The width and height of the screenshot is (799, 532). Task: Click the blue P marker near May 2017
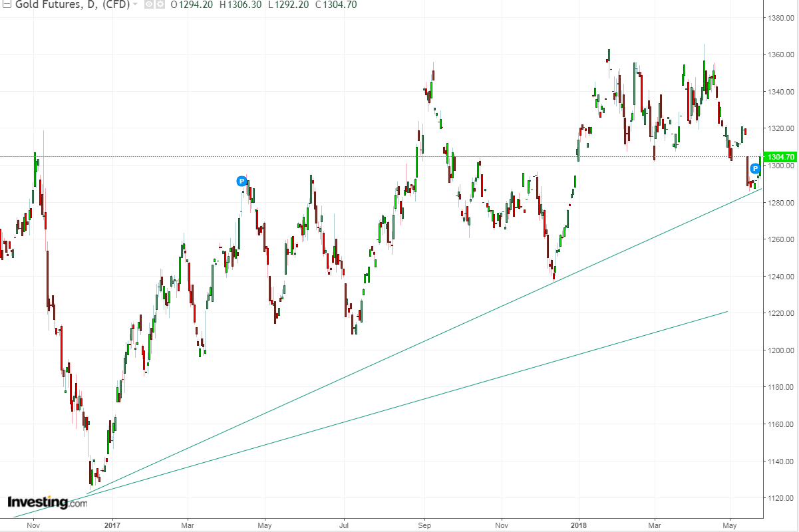pos(241,181)
